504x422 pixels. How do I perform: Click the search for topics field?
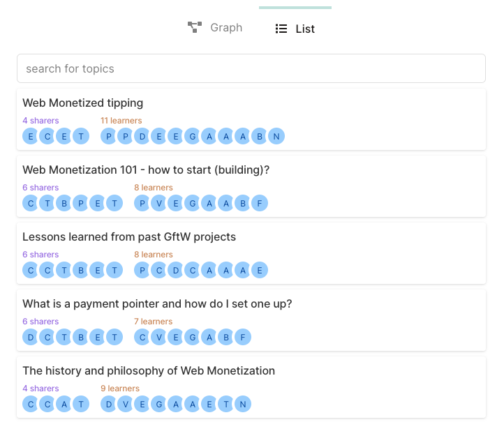click(x=251, y=68)
